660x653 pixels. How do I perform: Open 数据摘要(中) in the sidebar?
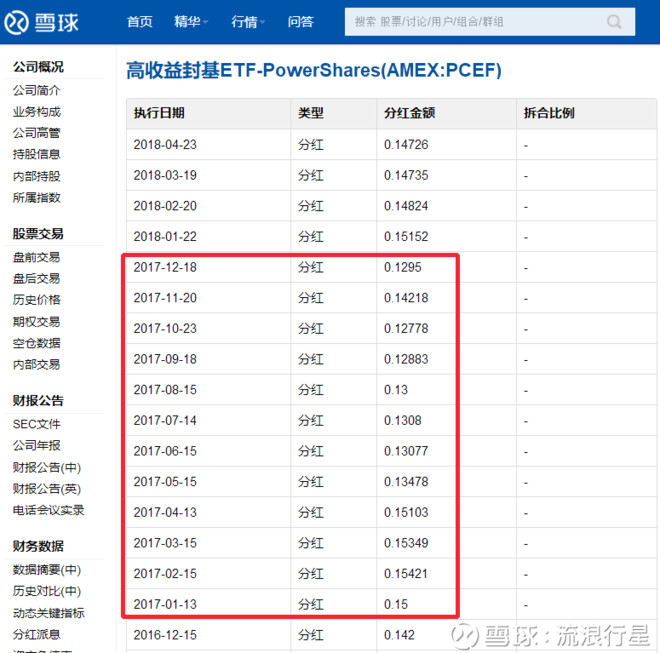tap(47, 570)
